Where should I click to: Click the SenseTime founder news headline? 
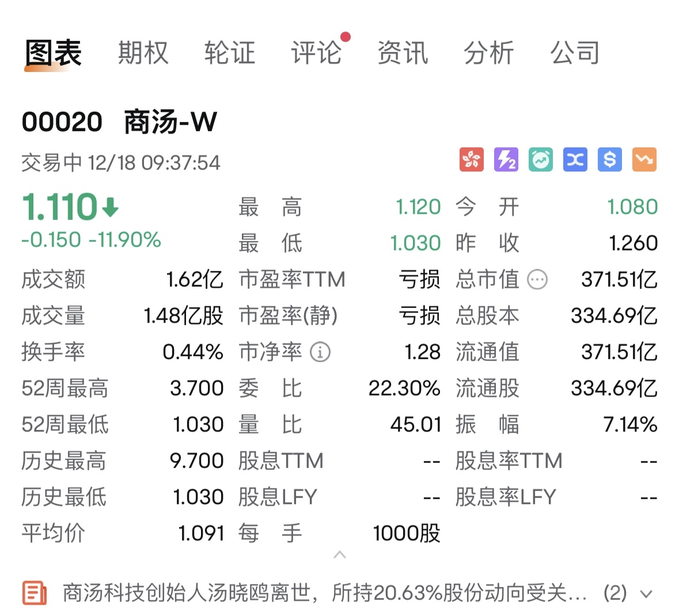point(323,592)
